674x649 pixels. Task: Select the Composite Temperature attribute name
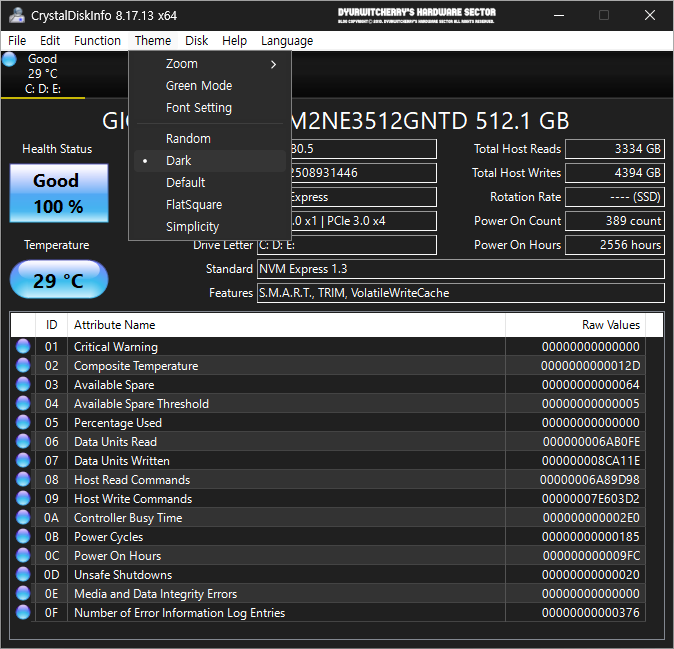(x=136, y=366)
